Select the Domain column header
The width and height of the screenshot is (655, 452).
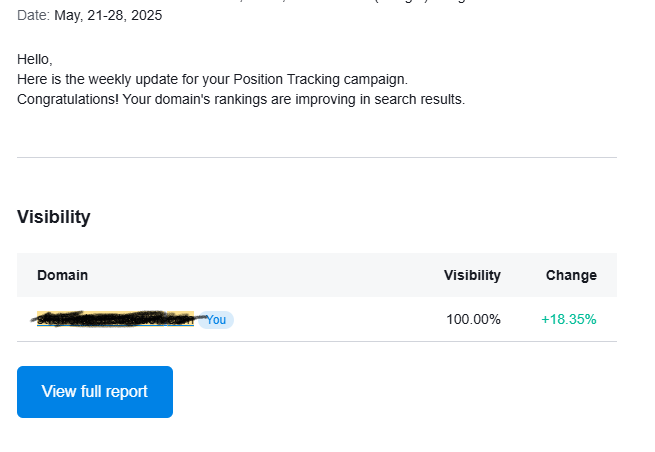pos(63,275)
